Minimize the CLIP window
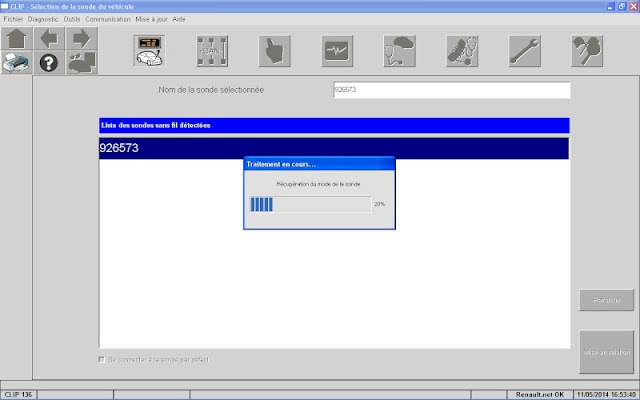This screenshot has height=400, width=640. pyautogui.click(x=610, y=7)
